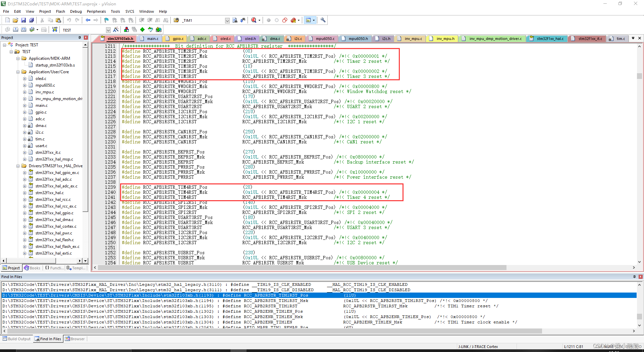
Task: Open Select Software Packs icon
Action: (x=151, y=30)
